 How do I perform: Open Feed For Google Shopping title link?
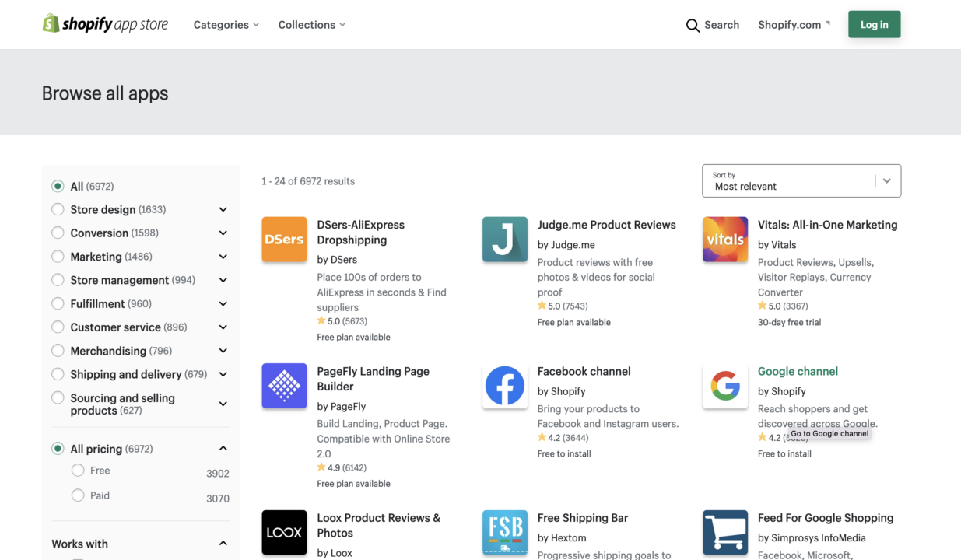pos(826,518)
